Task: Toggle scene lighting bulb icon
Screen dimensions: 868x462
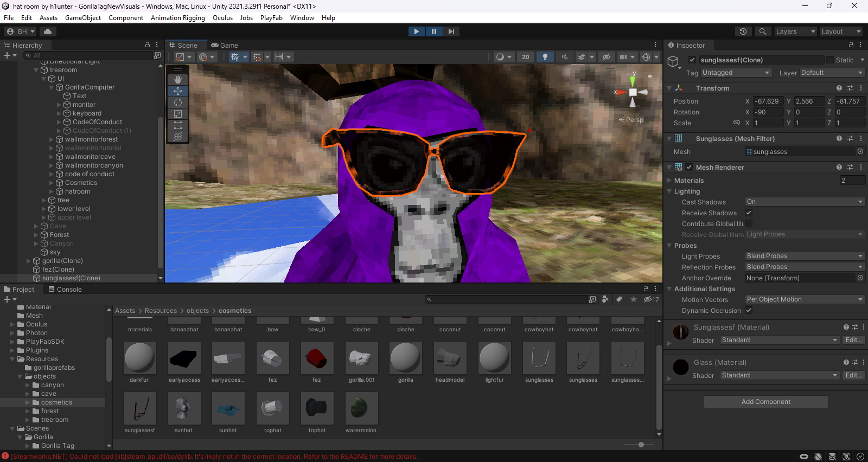Action: pyautogui.click(x=545, y=57)
